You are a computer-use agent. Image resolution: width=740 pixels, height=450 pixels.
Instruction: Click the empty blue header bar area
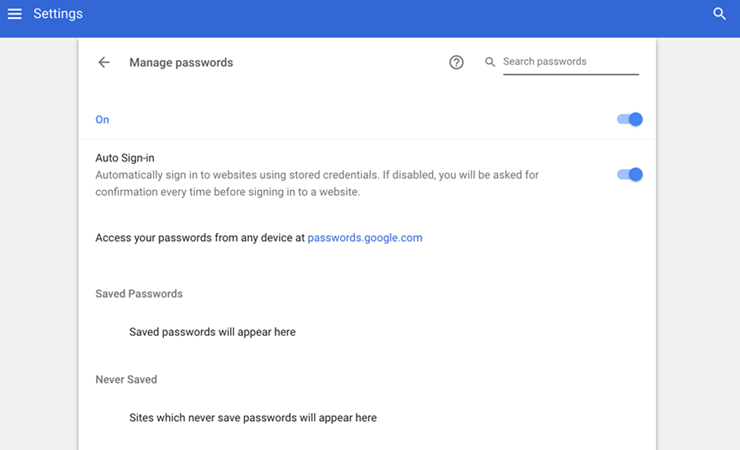[x=396, y=18]
